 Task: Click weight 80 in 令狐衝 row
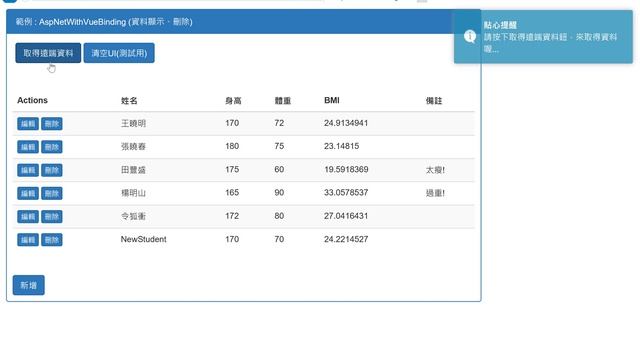pos(279,216)
